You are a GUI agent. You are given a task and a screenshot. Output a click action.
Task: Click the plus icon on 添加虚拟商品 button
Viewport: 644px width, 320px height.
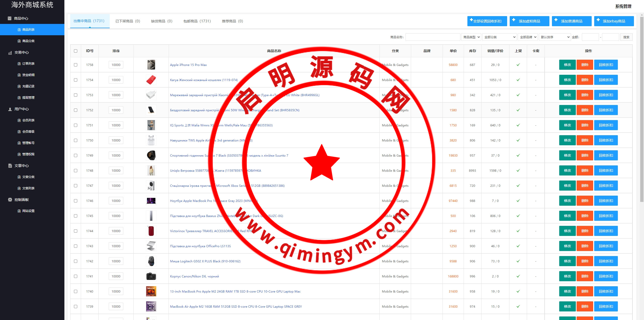(x=514, y=20)
